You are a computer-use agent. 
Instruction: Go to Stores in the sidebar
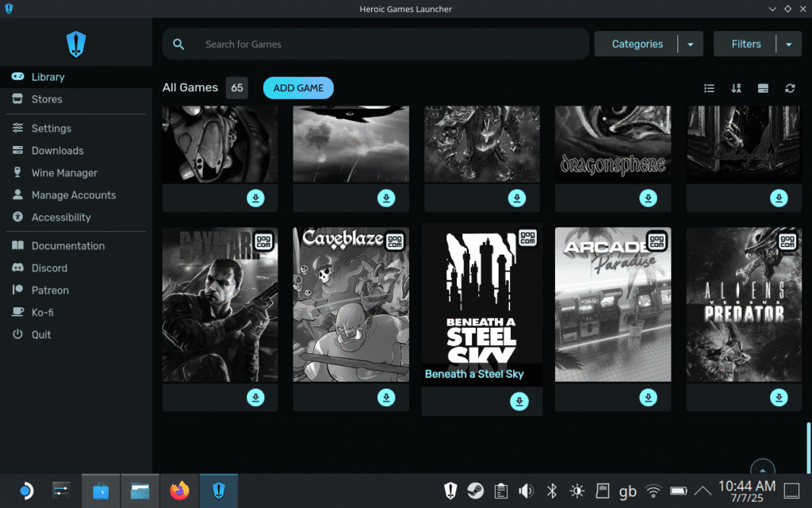coord(47,99)
